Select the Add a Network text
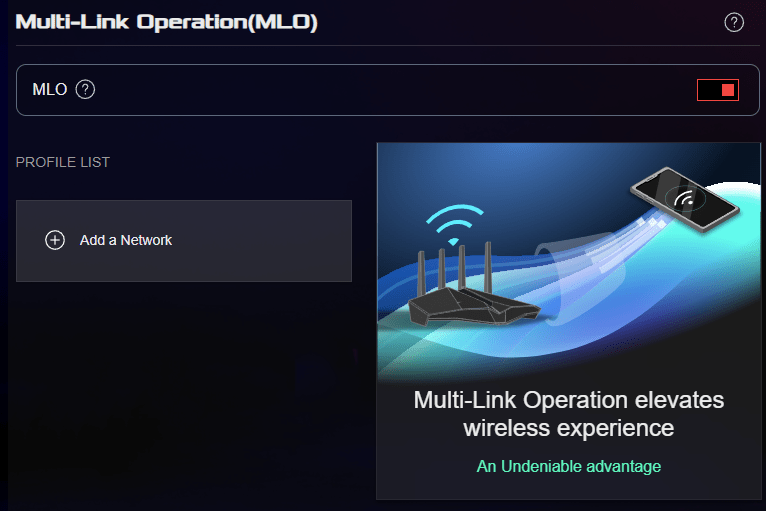 click(x=126, y=240)
